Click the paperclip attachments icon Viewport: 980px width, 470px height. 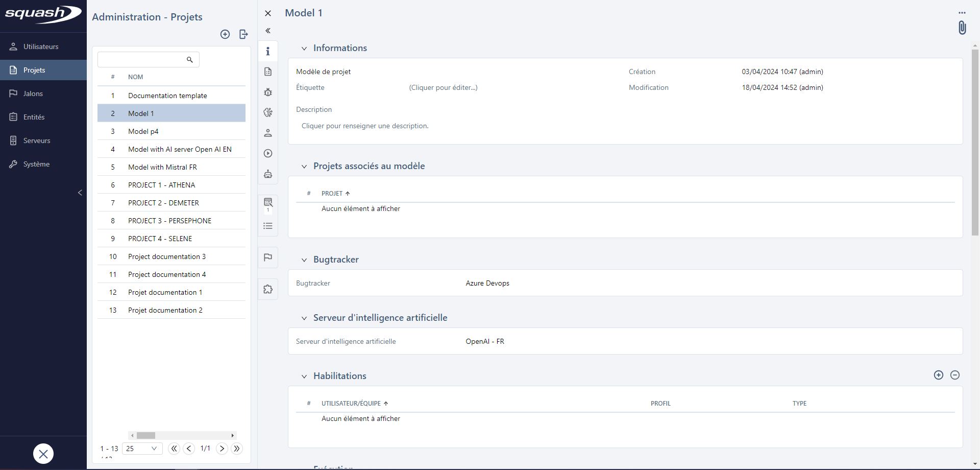click(x=962, y=28)
